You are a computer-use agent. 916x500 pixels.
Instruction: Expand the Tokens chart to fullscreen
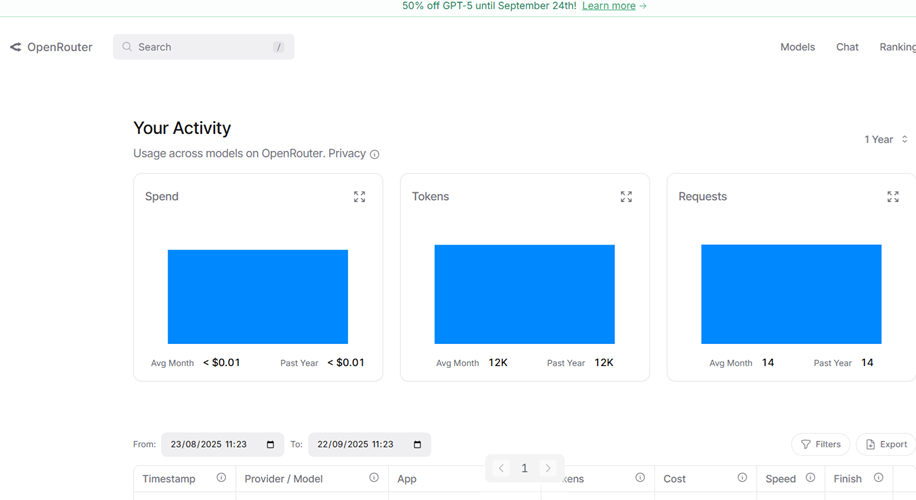626,197
